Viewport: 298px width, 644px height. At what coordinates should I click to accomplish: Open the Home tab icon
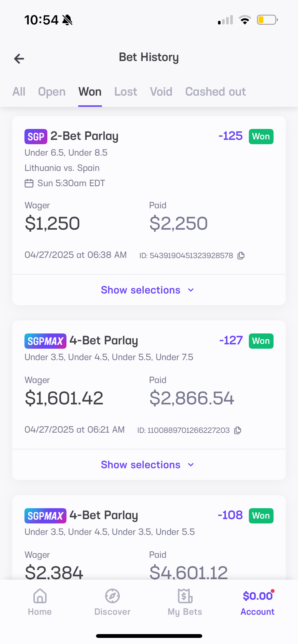tap(40, 596)
